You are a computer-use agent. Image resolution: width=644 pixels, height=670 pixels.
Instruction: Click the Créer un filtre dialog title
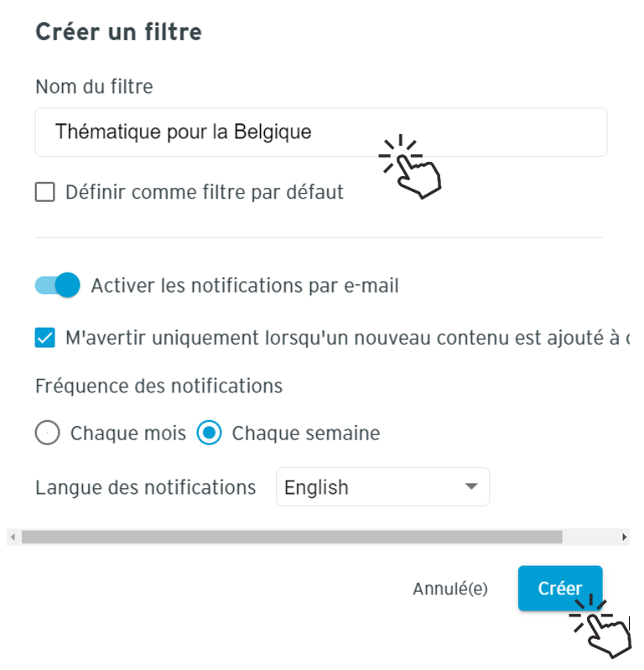pyautogui.click(x=118, y=32)
